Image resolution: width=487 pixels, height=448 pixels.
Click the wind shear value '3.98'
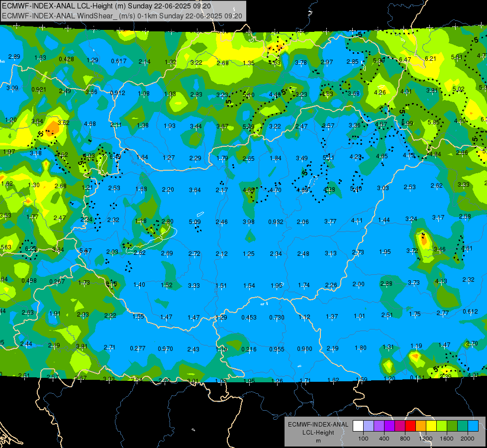tap(248, 222)
